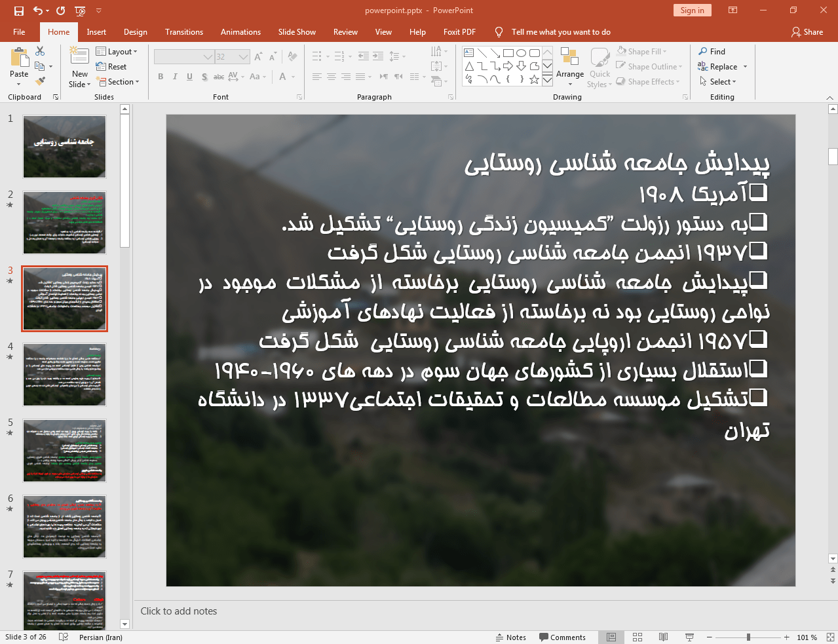Click the Undo arrow icon
The height and width of the screenshot is (644, 838).
pos(38,10)
